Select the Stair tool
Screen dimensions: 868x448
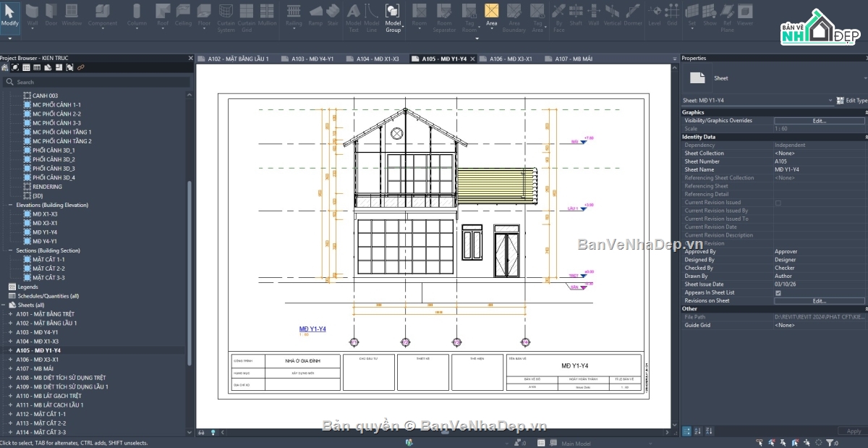pos(333,14)
